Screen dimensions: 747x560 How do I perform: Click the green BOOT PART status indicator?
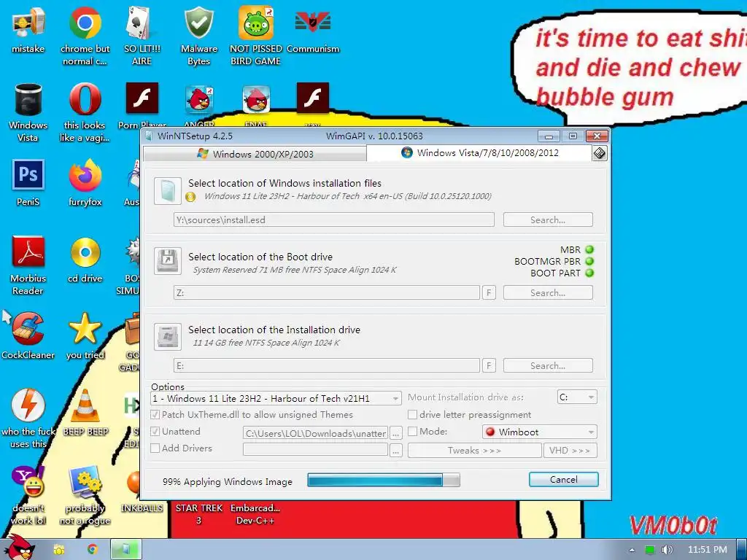click(589, 273)
